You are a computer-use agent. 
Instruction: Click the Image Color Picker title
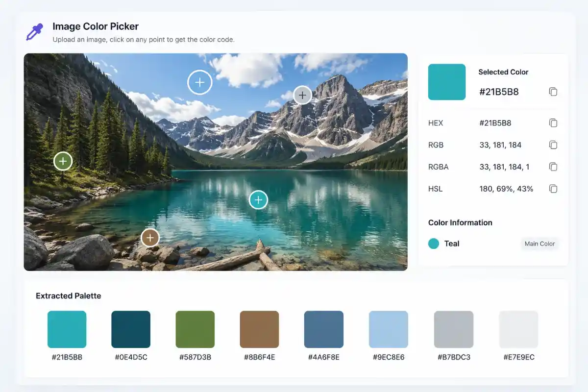[96, 26]
